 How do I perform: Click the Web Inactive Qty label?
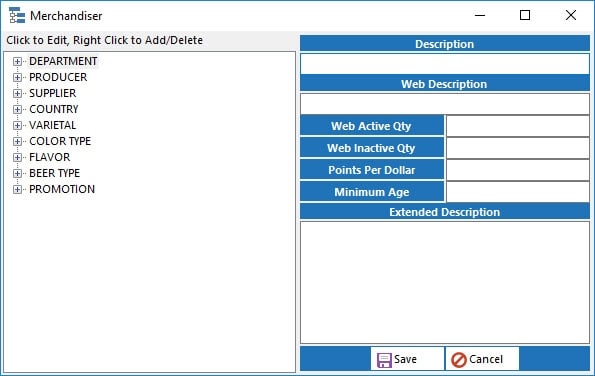click(371, 148)
